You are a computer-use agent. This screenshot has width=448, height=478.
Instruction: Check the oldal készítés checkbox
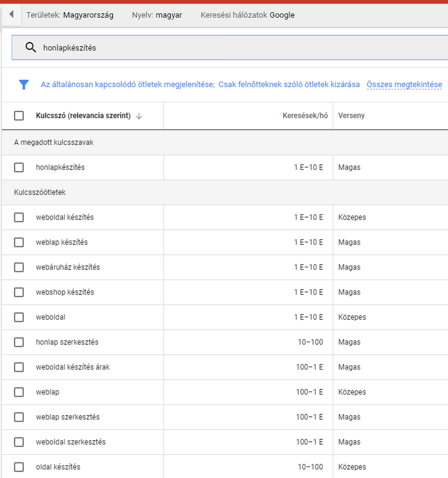(x=19, y=467)
